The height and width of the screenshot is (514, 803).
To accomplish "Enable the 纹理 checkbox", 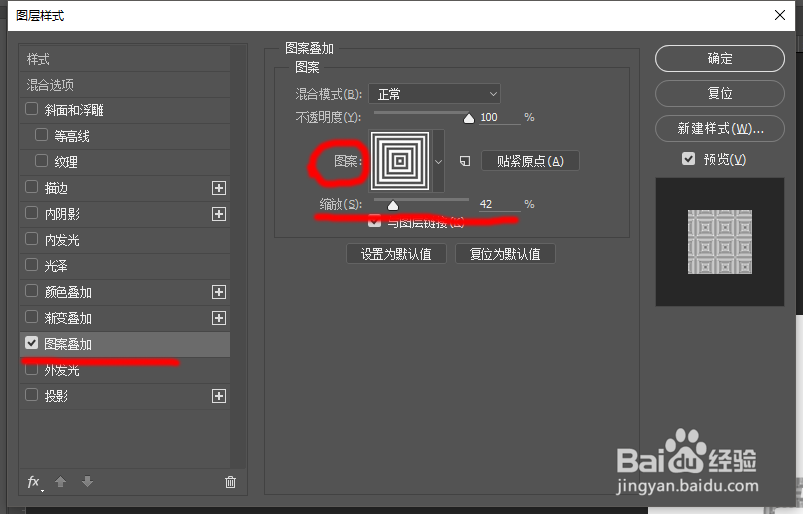I will pyautogui.click(x=41, y=161).
